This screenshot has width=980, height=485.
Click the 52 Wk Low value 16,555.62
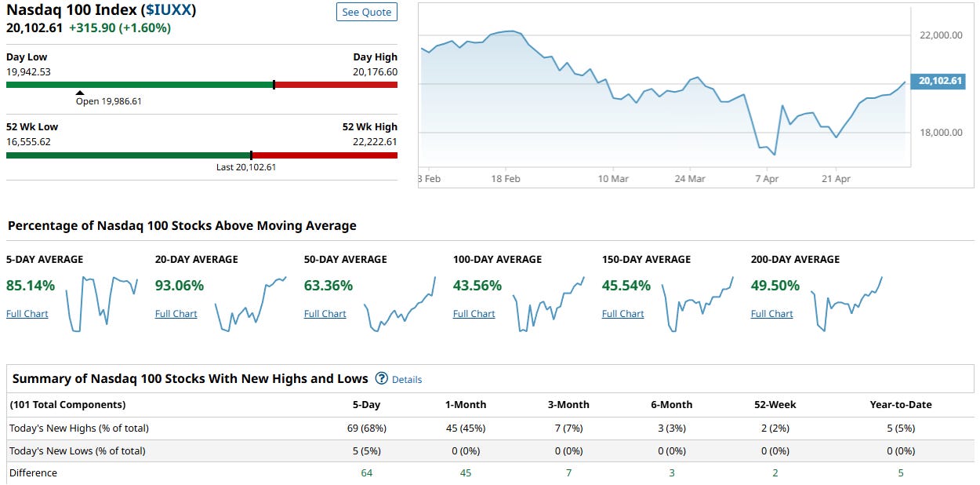pyautogui.click(x=28, y=142)
